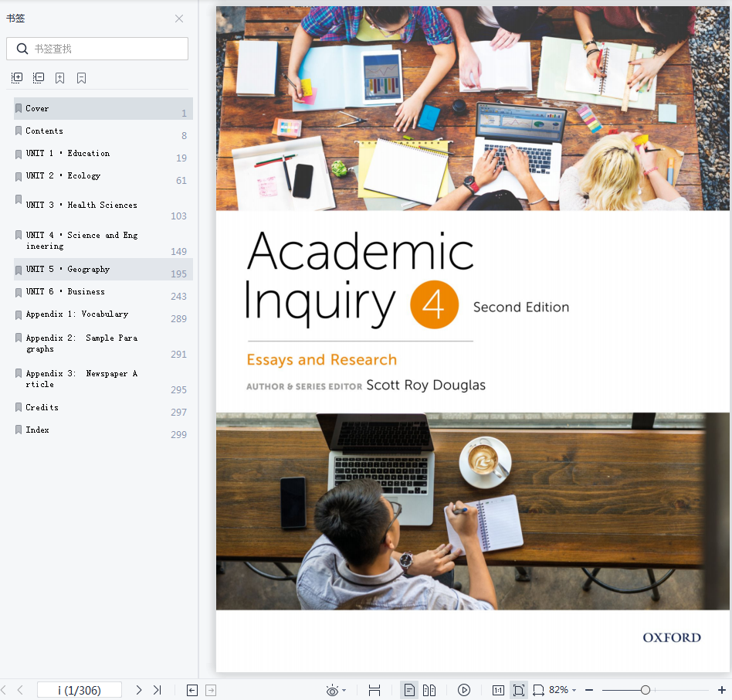Jump to UNIT 3 Health Sciences bookmark

point(103,206)
